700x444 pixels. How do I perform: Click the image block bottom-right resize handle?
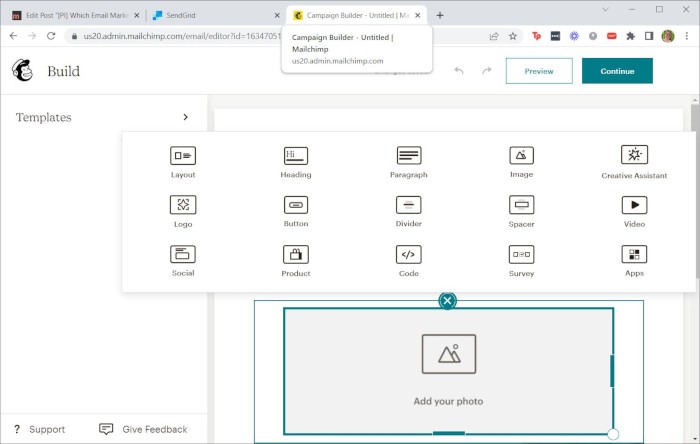613,434
